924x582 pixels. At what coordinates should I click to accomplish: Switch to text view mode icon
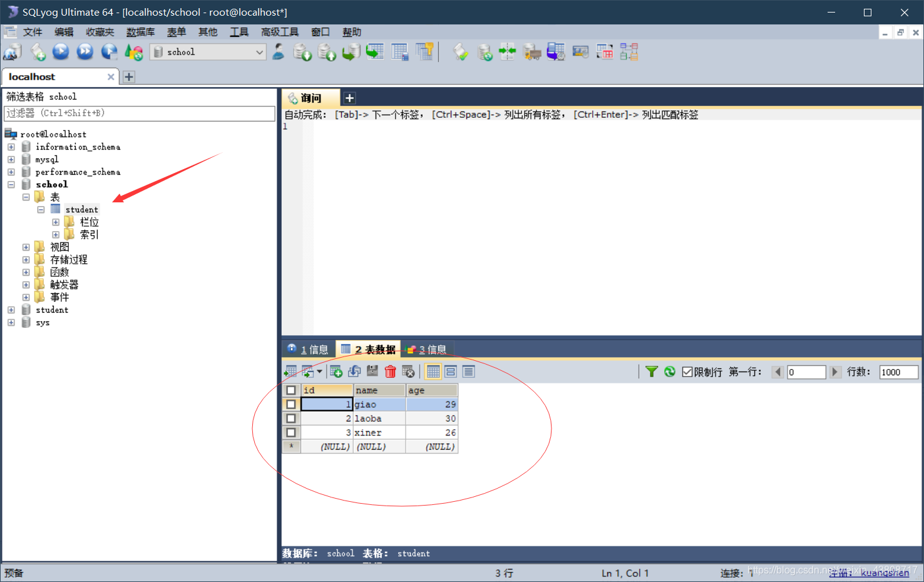coord(468,372)
